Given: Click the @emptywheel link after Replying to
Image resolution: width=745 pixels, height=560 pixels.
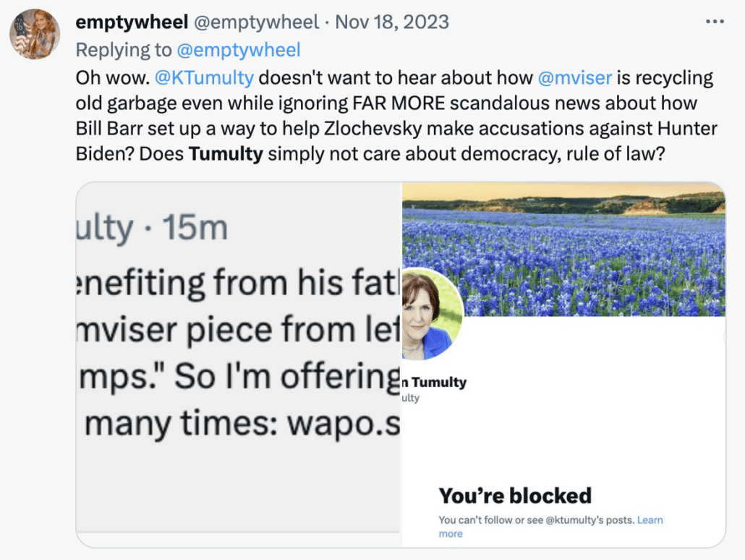Looking at the screenshot, I should pos(239,50).
